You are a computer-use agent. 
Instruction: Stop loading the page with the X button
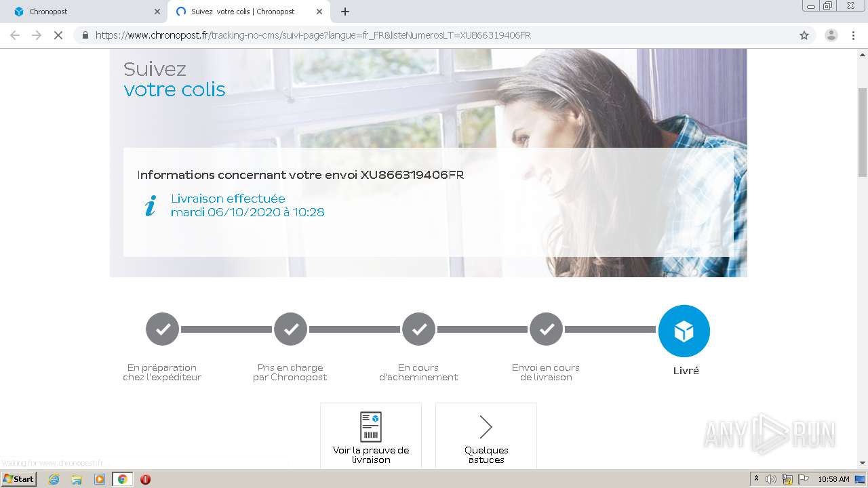click(x=58, y=35)
